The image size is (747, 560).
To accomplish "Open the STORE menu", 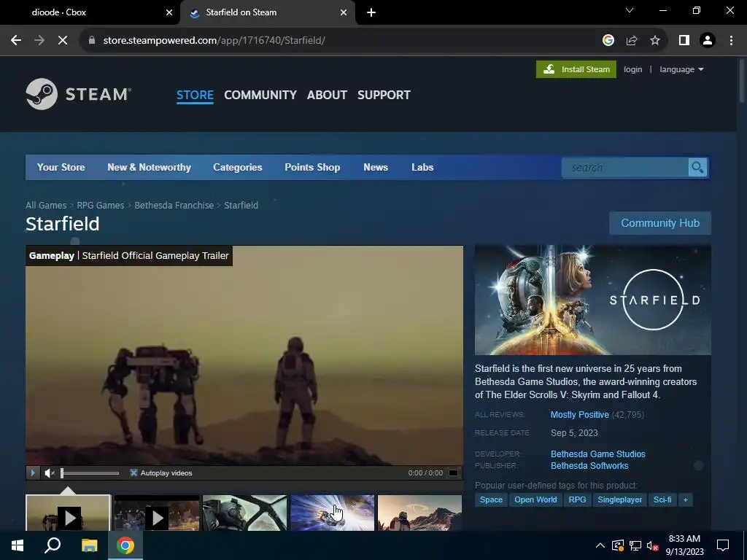I will pyautogui.click(x=195, y=95).
